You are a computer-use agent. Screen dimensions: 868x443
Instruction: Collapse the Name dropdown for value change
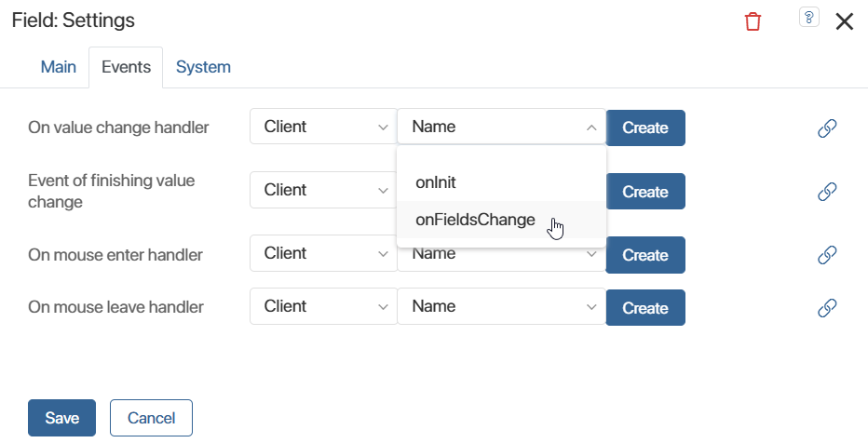click(x=502, y=127)
